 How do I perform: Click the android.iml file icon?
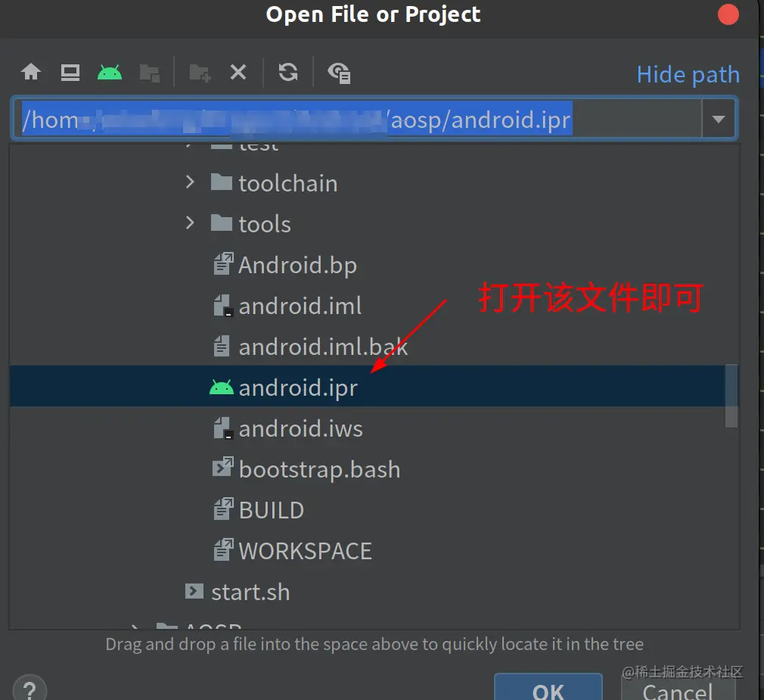point(222,305)
